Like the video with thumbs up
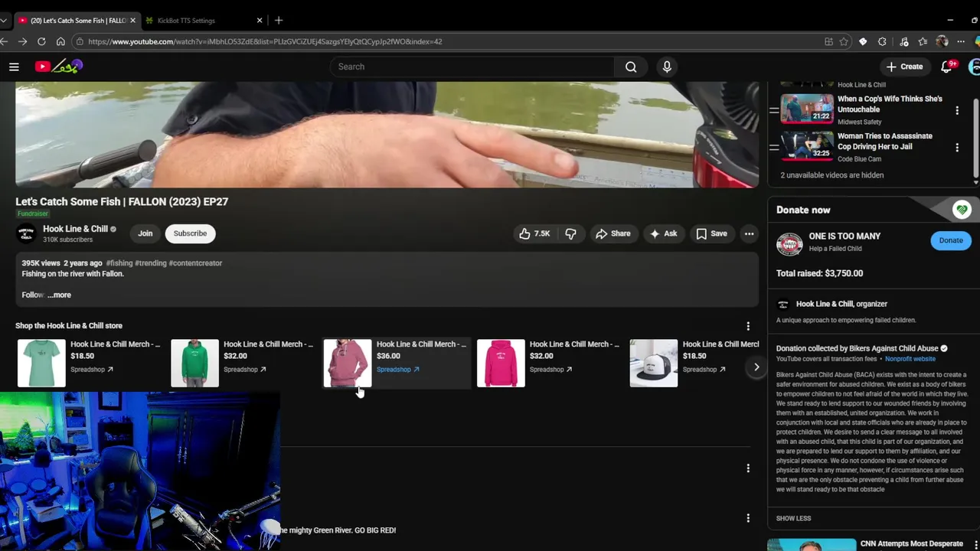This screenshot has height=551, width=980. tap(534, 233)
